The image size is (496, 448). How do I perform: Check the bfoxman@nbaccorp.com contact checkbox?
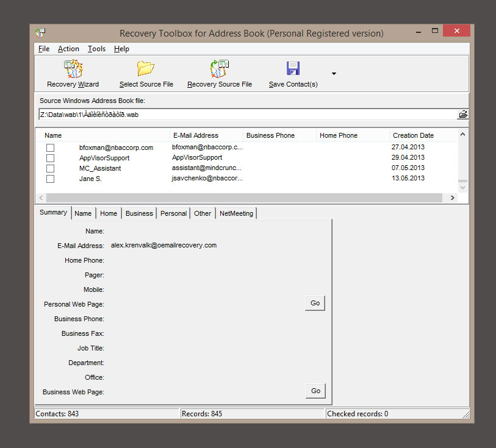tap(50, 148)
